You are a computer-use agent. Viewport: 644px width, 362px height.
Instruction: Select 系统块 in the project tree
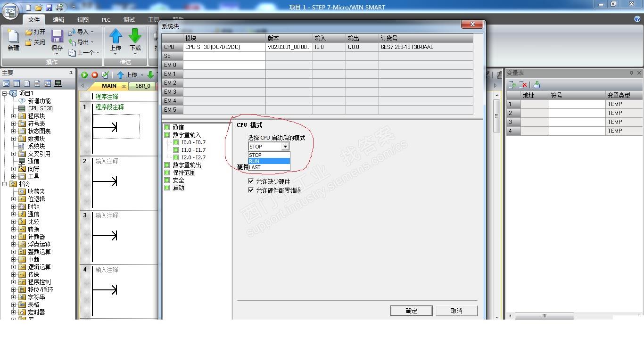(36, 146)
